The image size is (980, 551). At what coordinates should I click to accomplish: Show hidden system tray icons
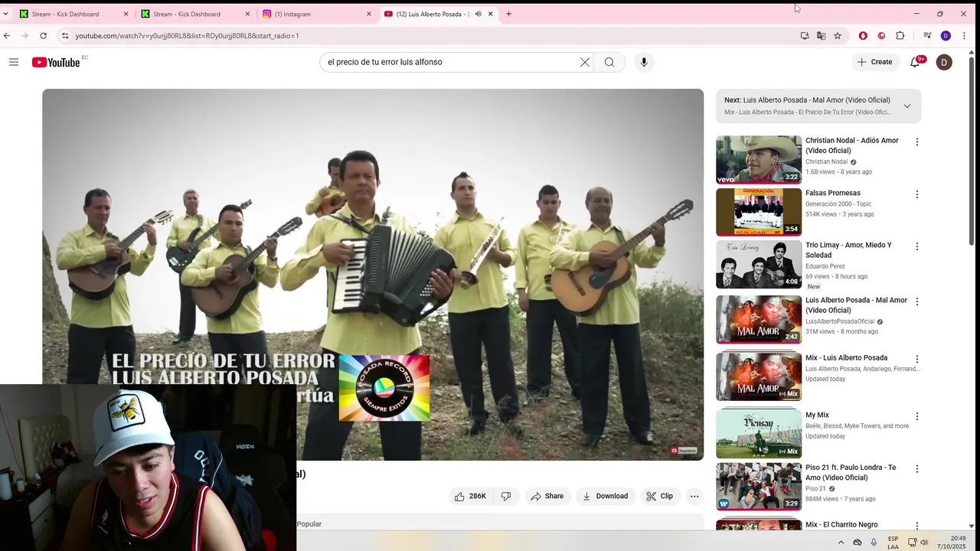pos(841,543)
